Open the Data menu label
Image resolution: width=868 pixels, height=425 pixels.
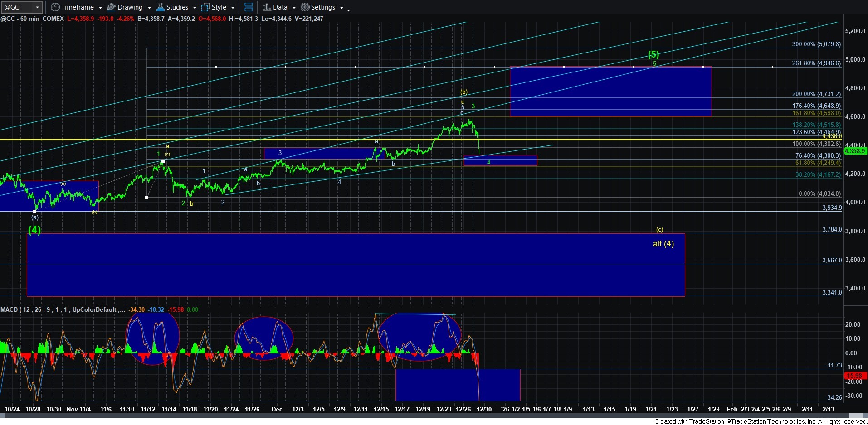tap(280, 7)
